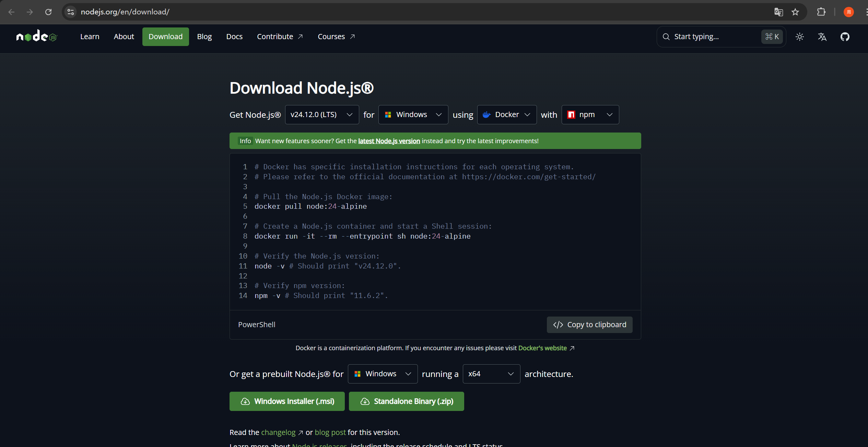Open the About nav item
This screenshot has width=868, height=447.
(x=124, y=37)
